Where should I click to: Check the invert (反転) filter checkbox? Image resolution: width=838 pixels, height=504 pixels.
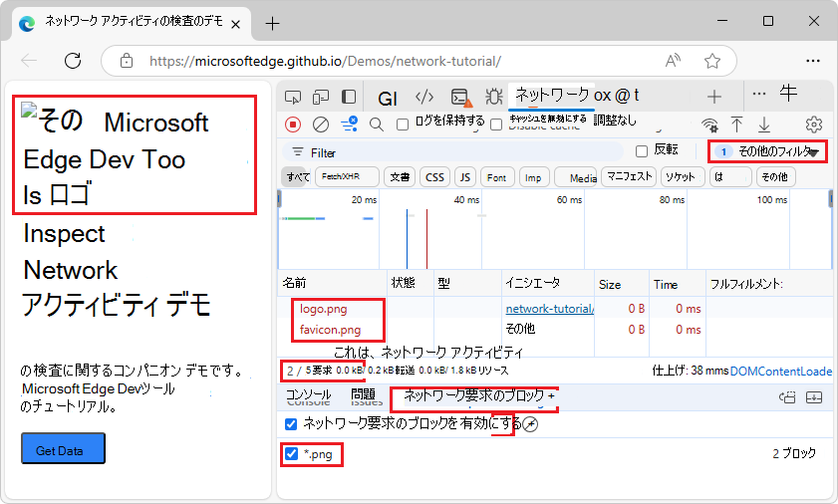[642, 151]
